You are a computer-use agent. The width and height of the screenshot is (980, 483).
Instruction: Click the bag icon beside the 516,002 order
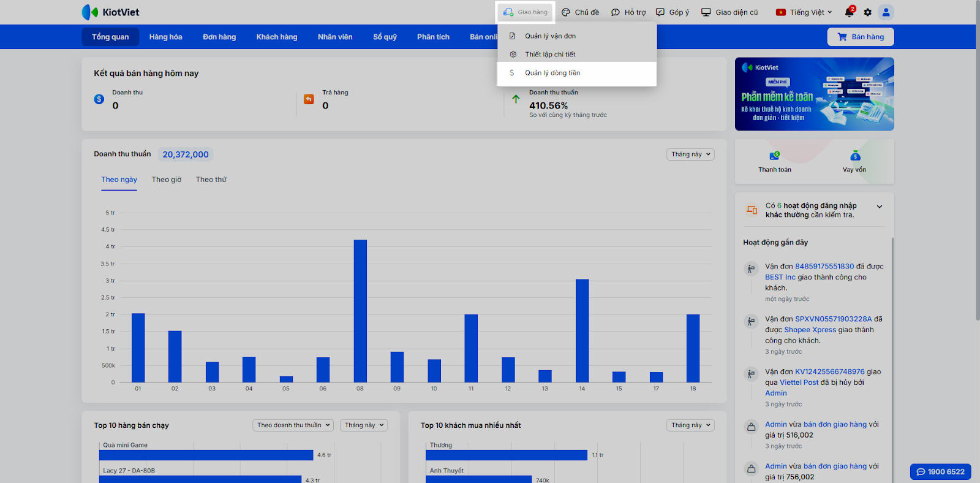pyautogui.click(x=751, y=427)
